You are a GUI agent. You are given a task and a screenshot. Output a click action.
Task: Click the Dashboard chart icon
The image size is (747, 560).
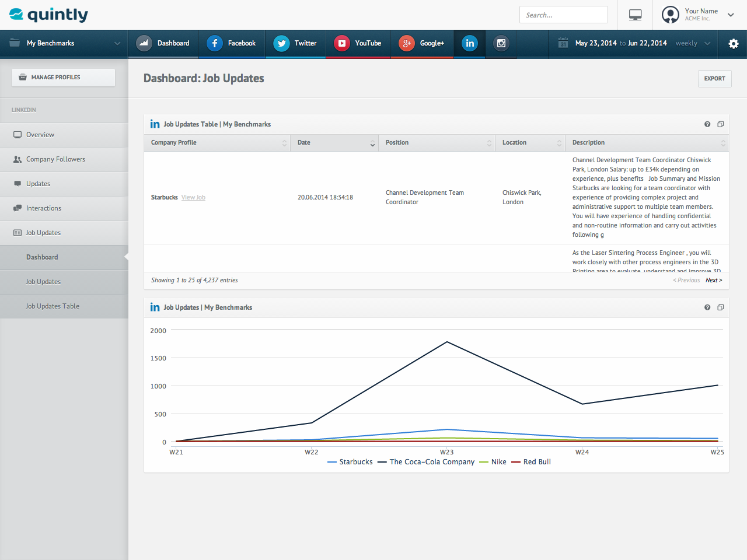(144, 43)
